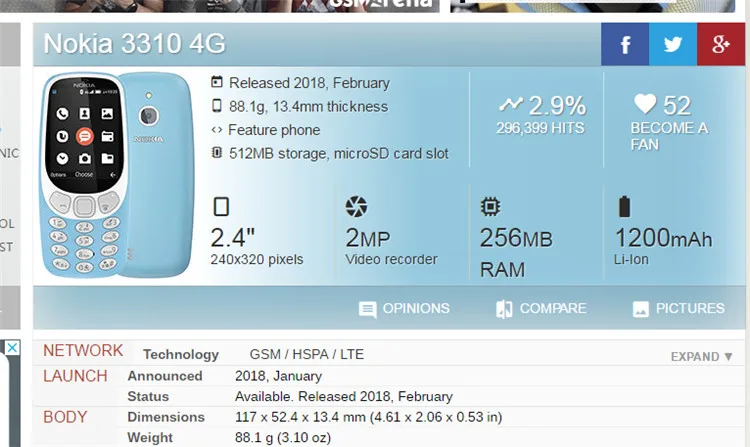Open the PICTURES gallery
Viewport: 750px width, 447px height.
pos(690,308)
